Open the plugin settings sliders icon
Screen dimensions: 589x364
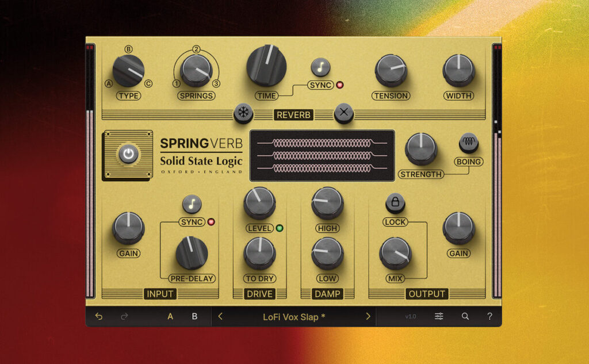coord(438,316)
